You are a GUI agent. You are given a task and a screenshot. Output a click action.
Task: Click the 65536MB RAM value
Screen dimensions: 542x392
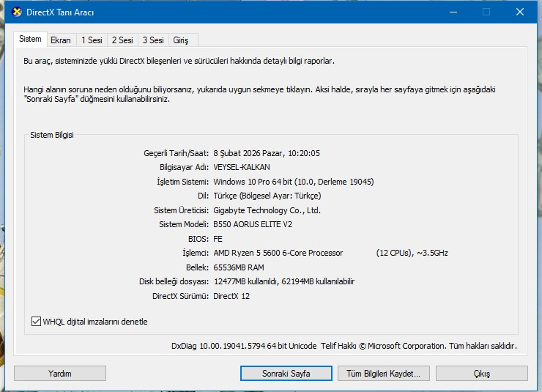(239, 267)
